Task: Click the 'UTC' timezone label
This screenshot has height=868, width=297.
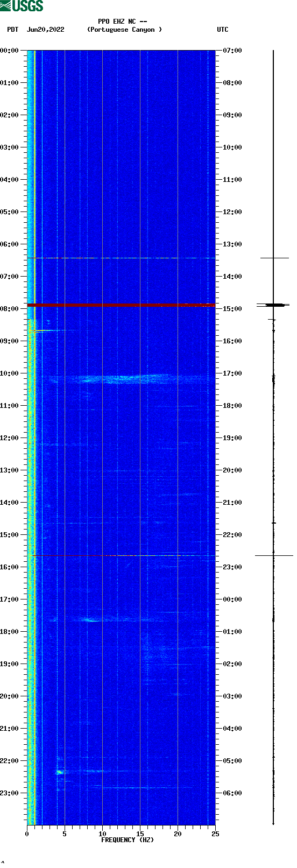Action: pyautogui.click(x=222, y=30)
